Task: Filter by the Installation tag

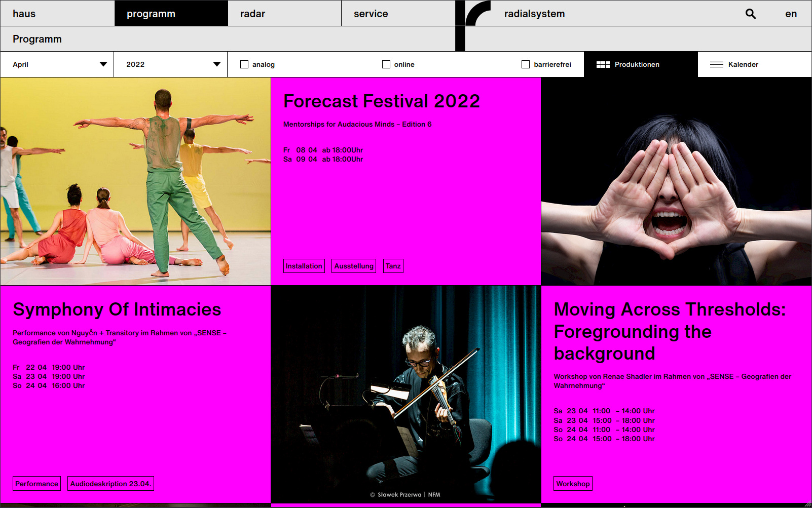Action: (304, 266)
